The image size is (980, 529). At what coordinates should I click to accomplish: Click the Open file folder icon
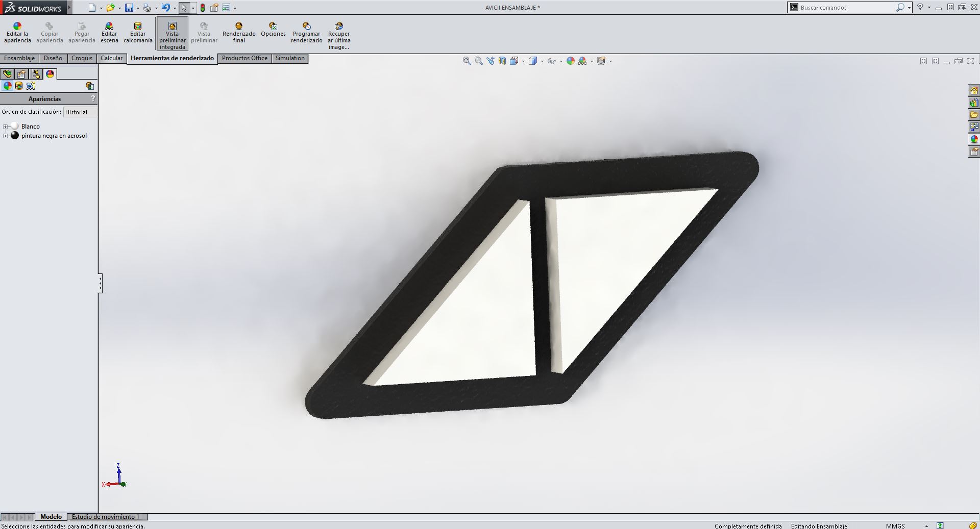(110, 8)
